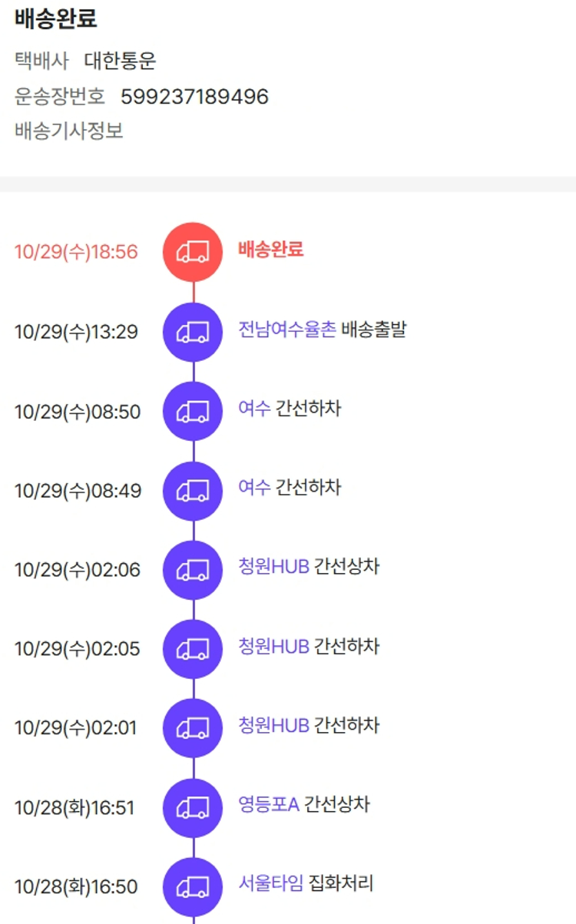The width and height of the screenshot is (576, 924).
Task: Click the courier name 대한통운
Action: (120, 61)
